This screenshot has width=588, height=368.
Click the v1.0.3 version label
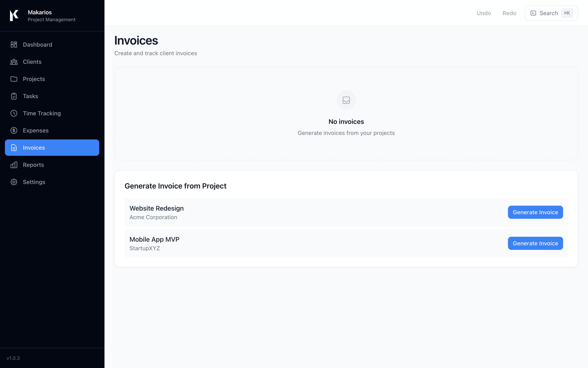click(x=13, y=358)
